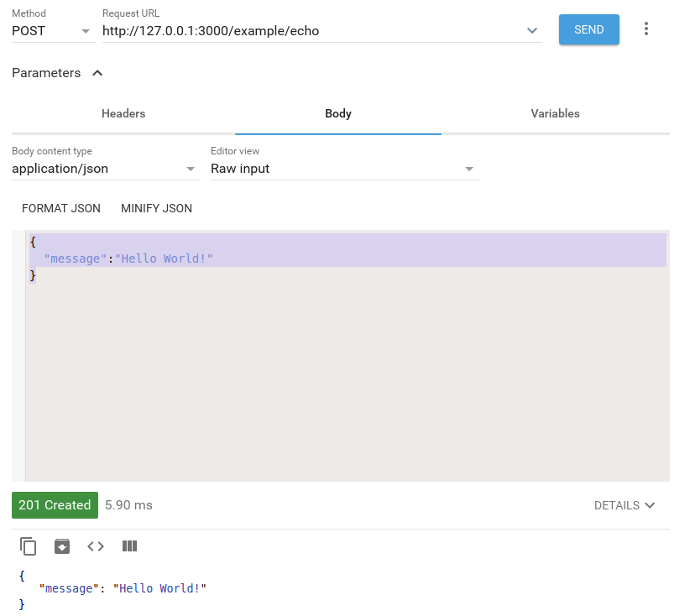Click the Parameters section label

pyautogui.click(x=46, y=73)
